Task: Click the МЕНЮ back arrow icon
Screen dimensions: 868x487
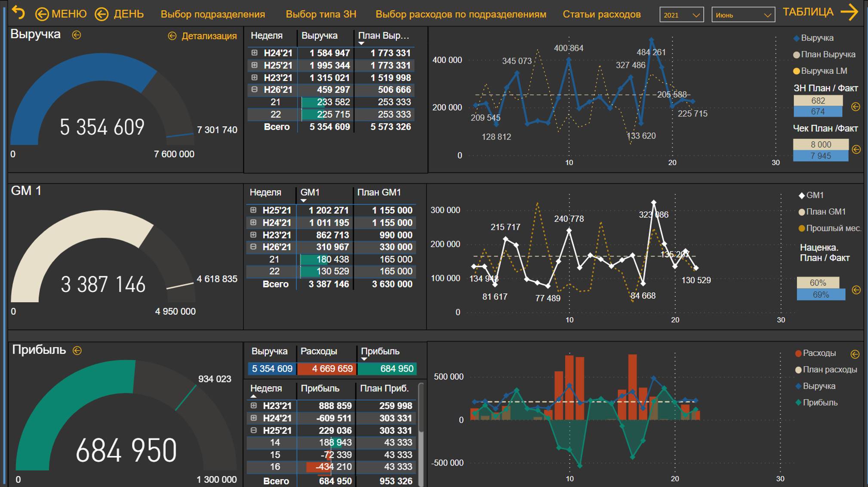Action: click(42, 14)
